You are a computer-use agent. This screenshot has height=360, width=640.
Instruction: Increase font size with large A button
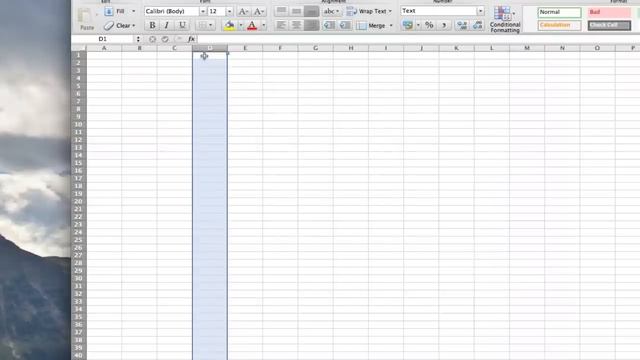[243, 11]
